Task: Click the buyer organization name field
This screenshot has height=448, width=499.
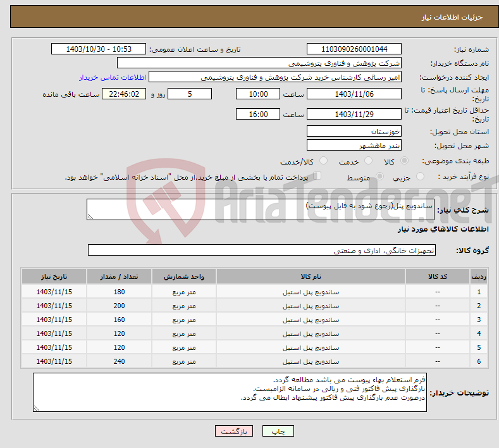Action: click(259, 63)
